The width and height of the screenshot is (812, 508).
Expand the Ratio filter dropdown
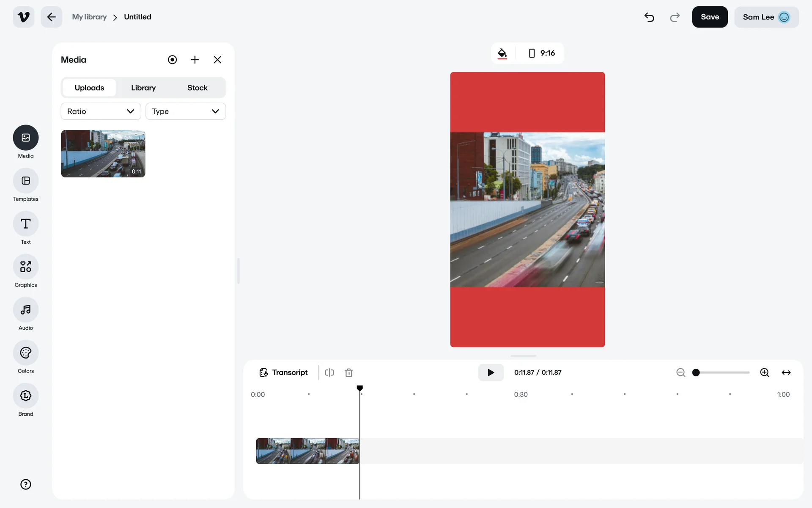coord(101,111)
